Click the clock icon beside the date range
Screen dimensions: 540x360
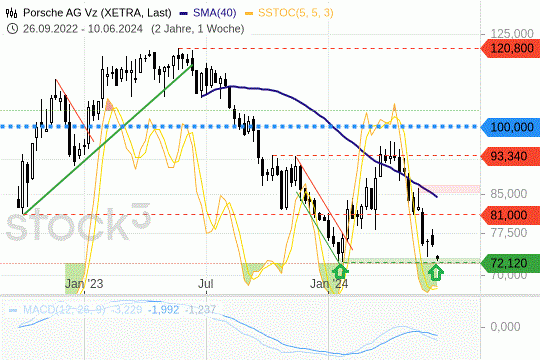[12, 29]
